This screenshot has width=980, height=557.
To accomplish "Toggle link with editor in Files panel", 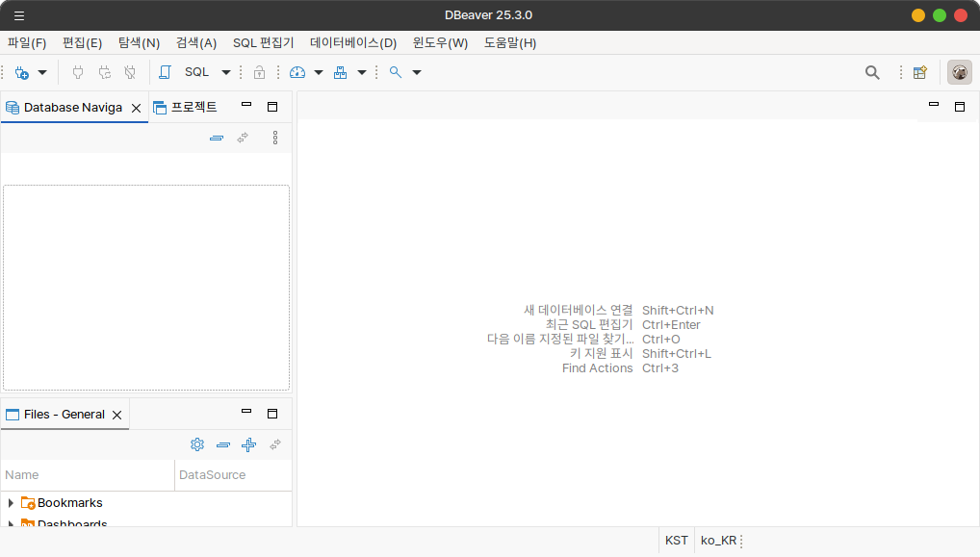I will coord(275,444).
